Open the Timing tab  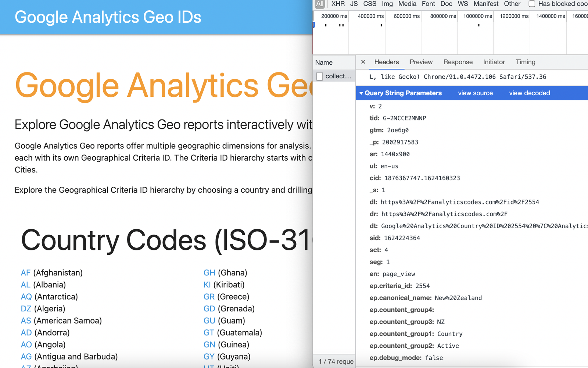point(525,62)
